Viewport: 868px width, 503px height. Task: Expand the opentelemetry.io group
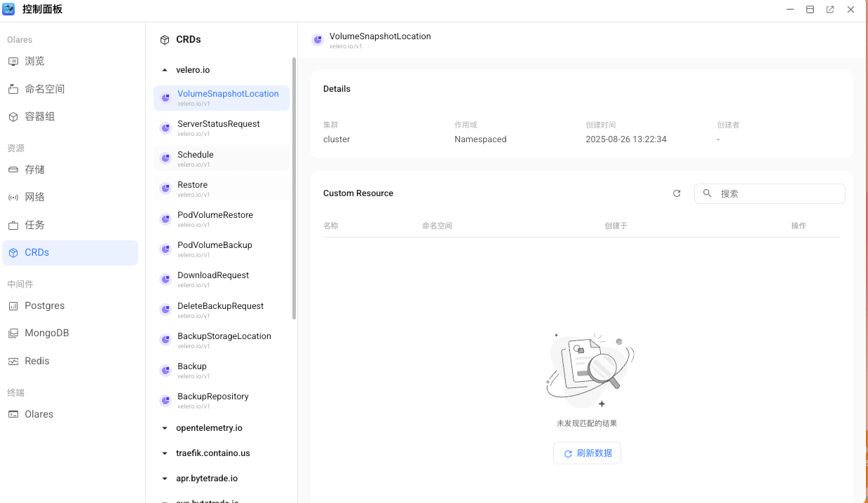[165, 428]
